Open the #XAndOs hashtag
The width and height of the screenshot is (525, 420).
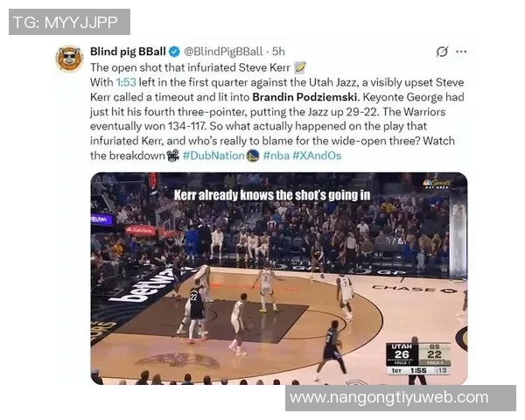(317, 156)
